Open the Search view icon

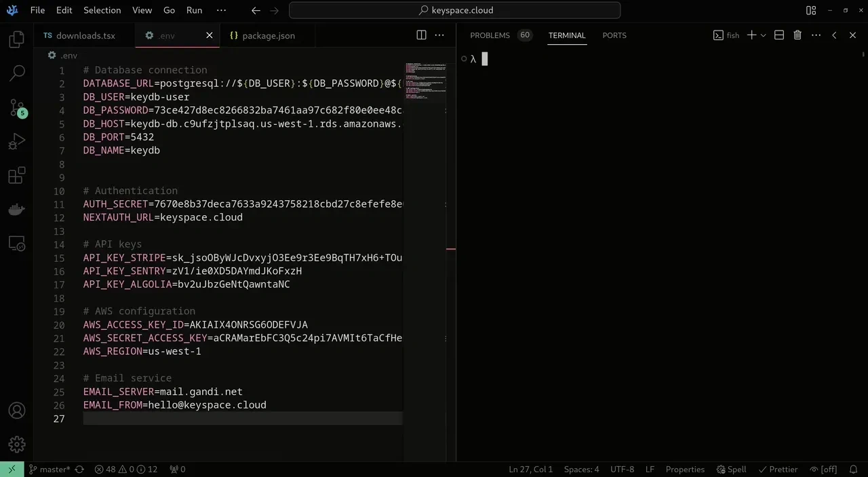[x=17, y=73]
